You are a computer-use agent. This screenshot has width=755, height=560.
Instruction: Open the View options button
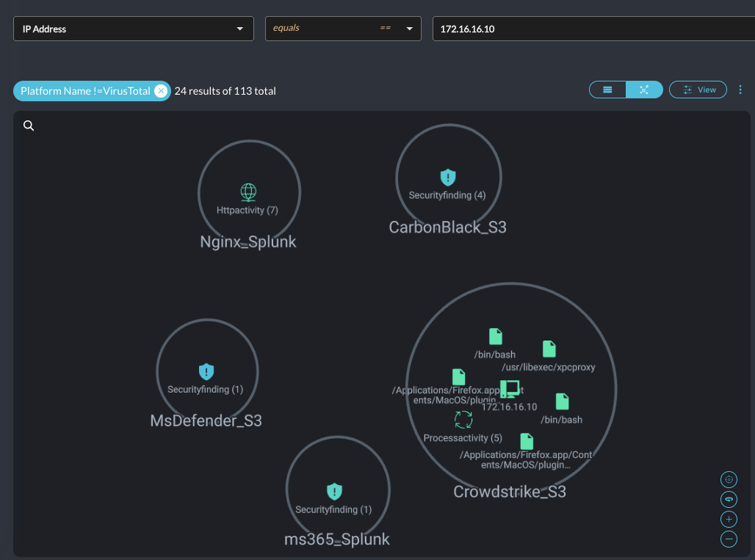(698, 90)
